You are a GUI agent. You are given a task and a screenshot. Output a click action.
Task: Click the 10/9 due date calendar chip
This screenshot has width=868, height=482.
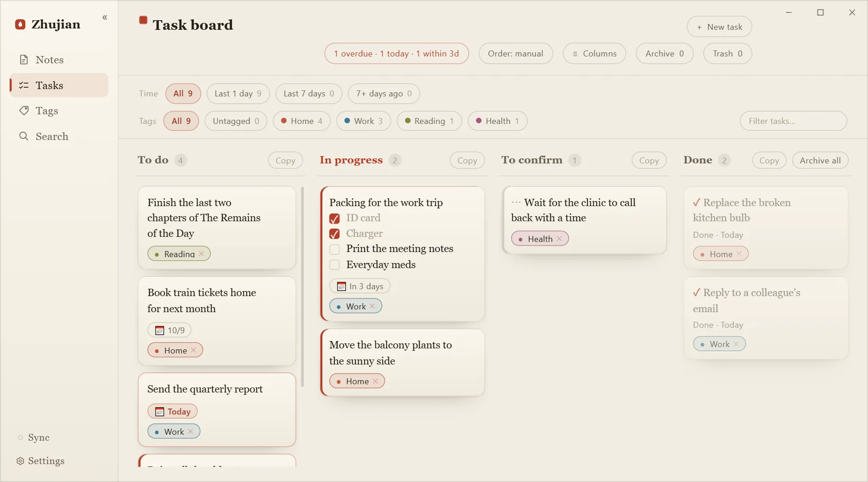tap(169, 330)
